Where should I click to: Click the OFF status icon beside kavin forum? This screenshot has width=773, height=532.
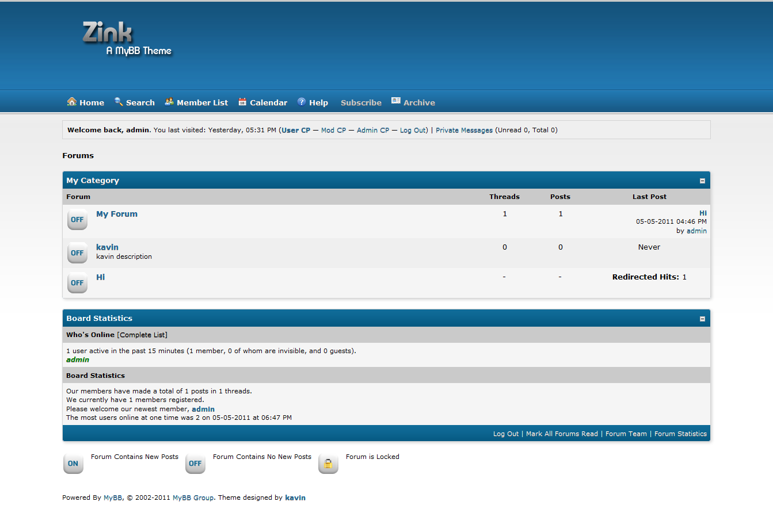(x=77, y=253)
